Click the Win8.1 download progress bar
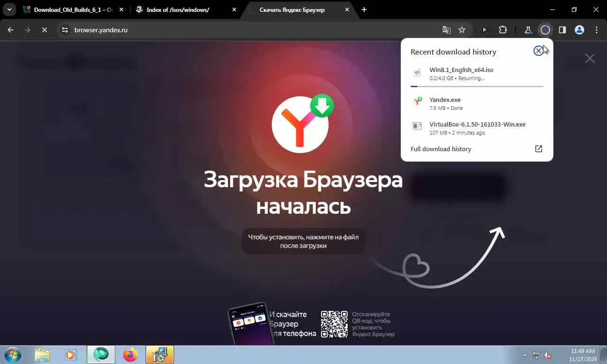Viewport: 607px width, 364px height. (x=477, y=86)
